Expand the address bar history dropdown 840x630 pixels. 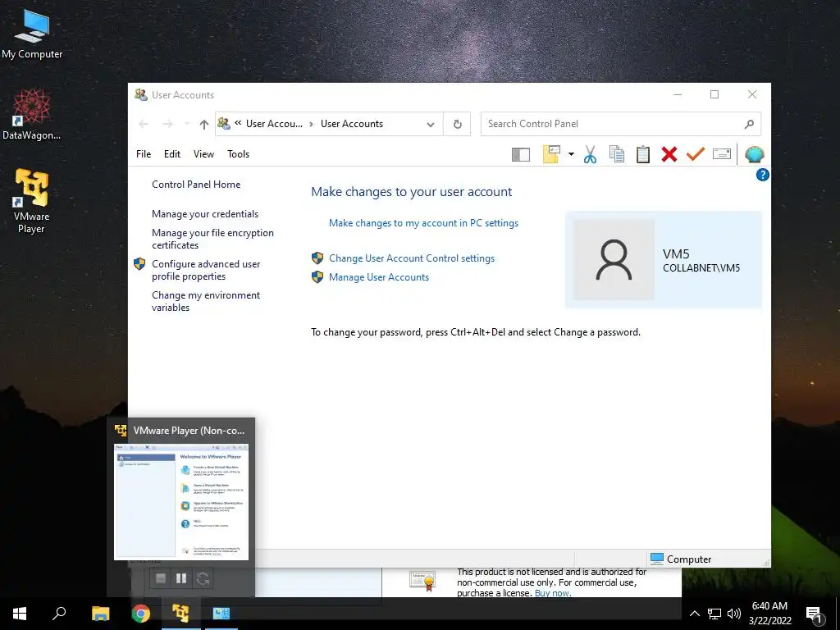click(x=430, y=125)
